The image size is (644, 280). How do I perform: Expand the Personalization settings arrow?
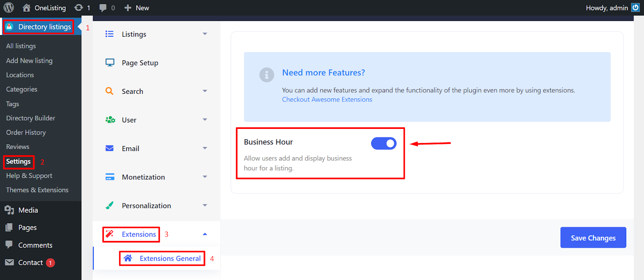click(x=205, y=205)
